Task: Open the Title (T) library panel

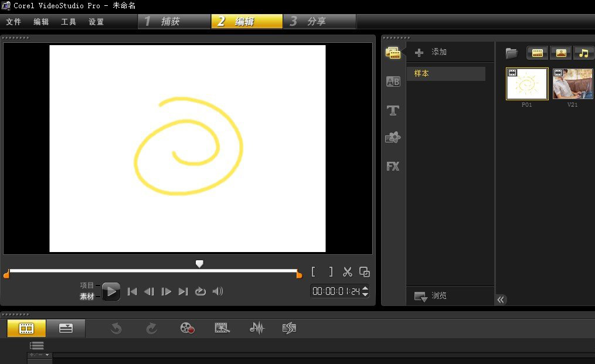Action: click(x=393, y=110)
